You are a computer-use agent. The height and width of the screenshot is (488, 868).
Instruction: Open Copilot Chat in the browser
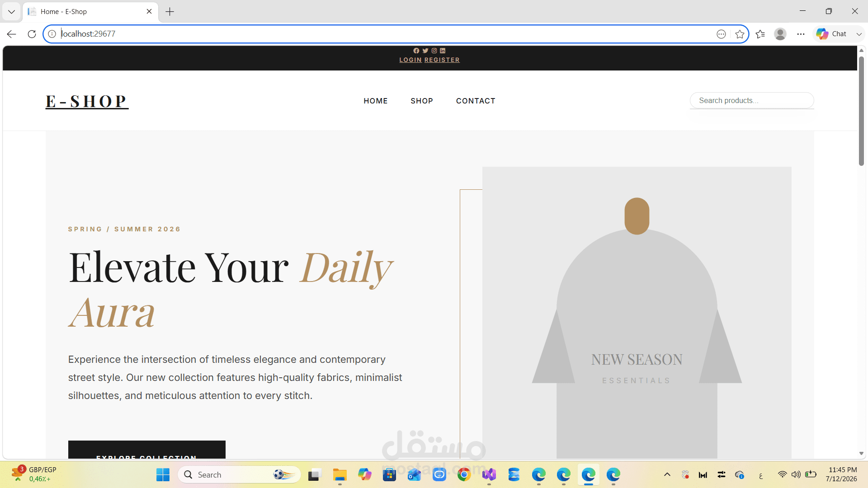pos(831,34)
